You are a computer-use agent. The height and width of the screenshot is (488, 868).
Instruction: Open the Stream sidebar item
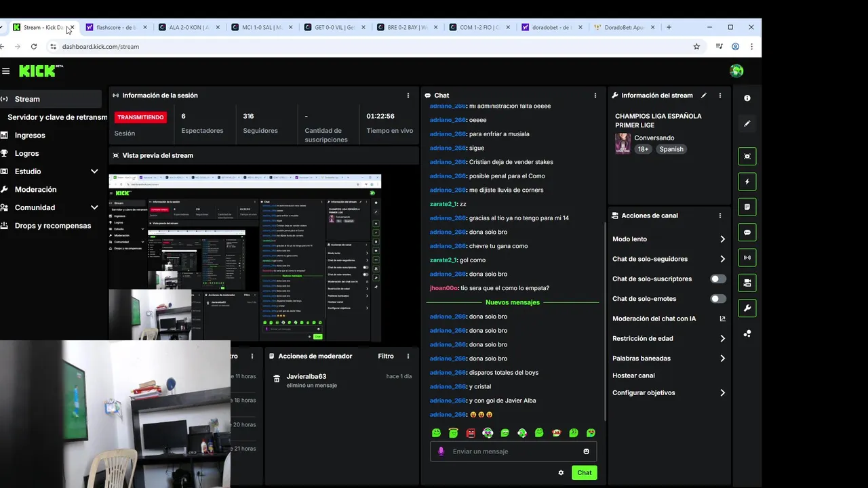51,99
